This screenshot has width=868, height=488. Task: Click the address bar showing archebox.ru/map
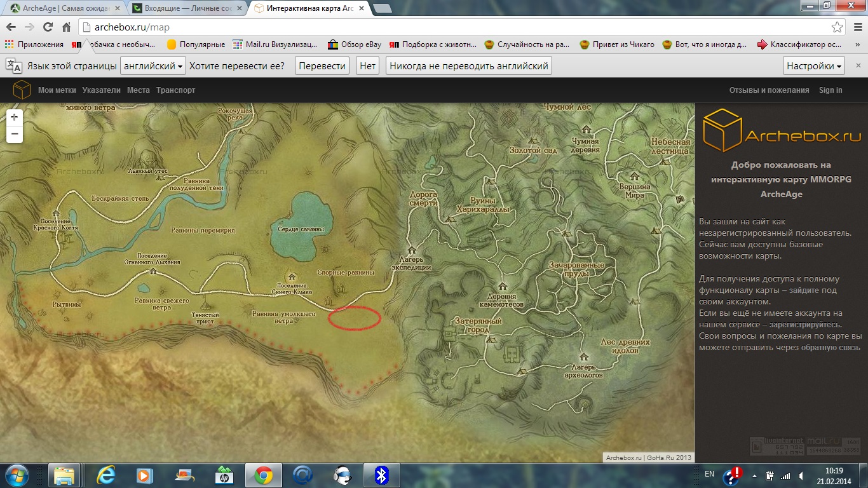(x=454, y=27)
